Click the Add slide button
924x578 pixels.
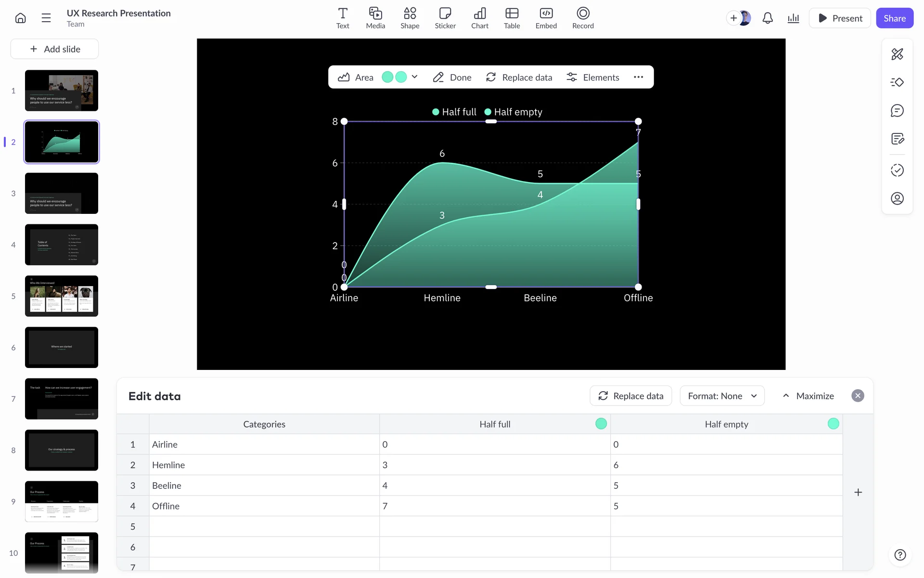tap(55, 49)
